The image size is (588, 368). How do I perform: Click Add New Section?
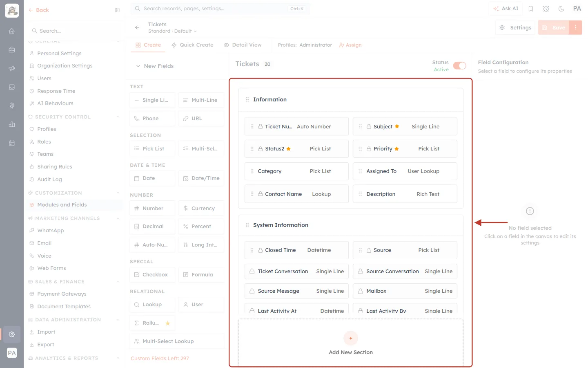[351, 343]
